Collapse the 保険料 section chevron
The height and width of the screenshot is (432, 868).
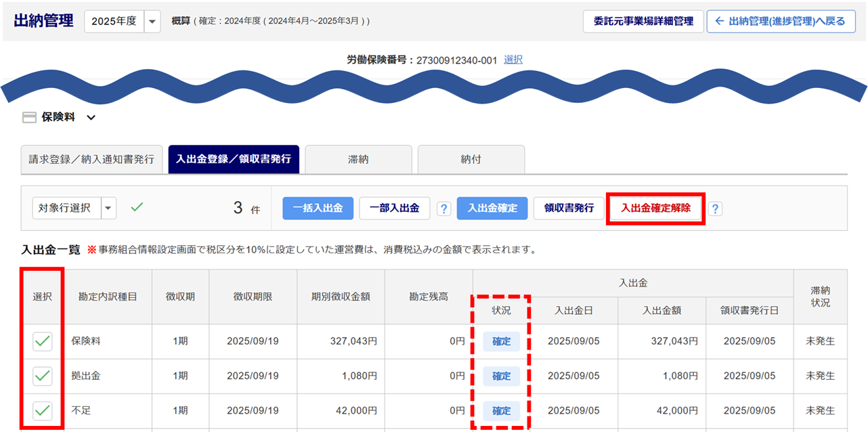tap(91, 118)
